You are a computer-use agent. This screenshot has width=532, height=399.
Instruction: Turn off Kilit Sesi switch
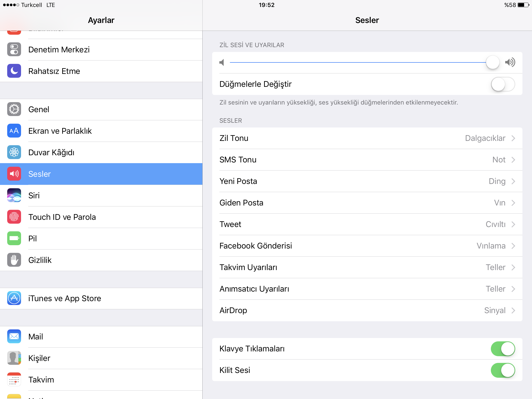pyautogui.click(x=503, y=370)
